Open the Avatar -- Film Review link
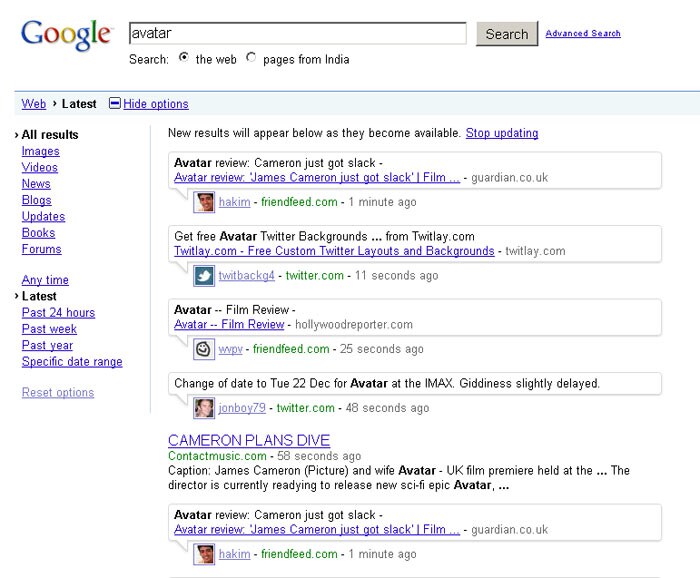 pyautogui.click(x=229, y=324)
